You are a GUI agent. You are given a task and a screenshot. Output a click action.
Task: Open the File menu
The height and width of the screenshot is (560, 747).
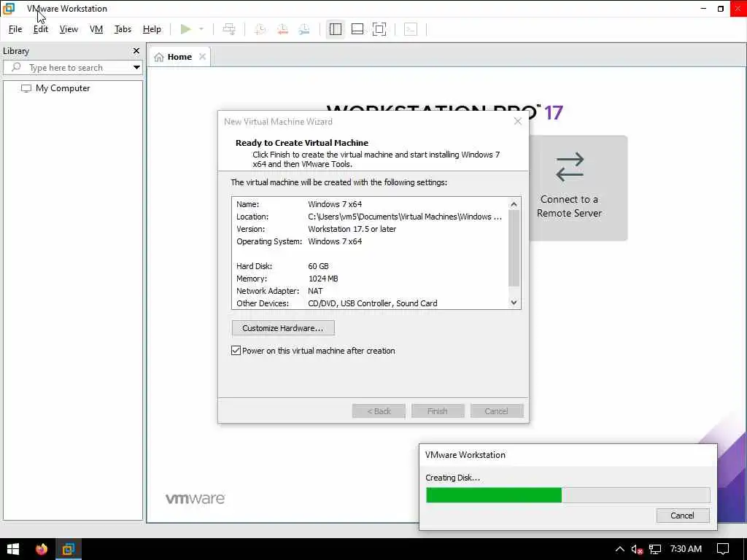(x=15, y=29)
